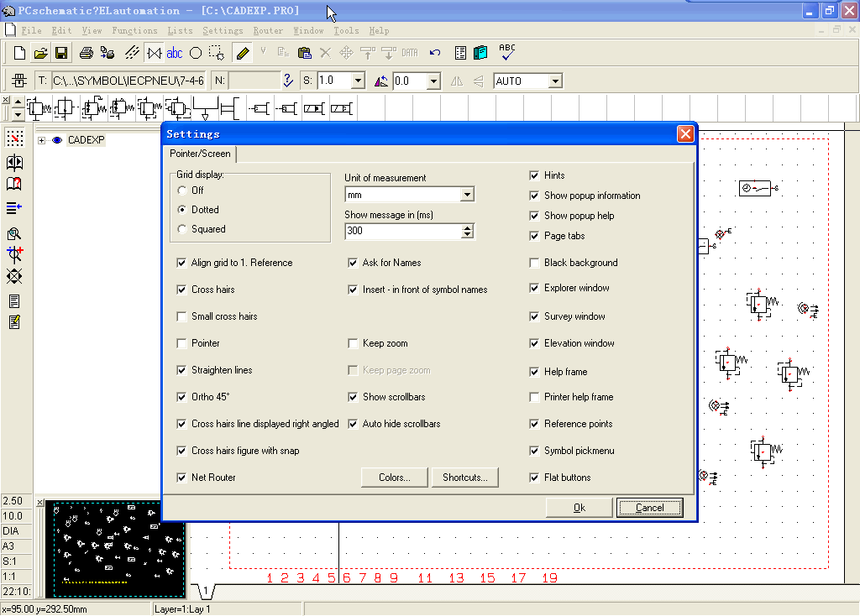This screenshot has width=860, height=616.
Task: Cancel the Settings dialog
Action: (650, 508)
